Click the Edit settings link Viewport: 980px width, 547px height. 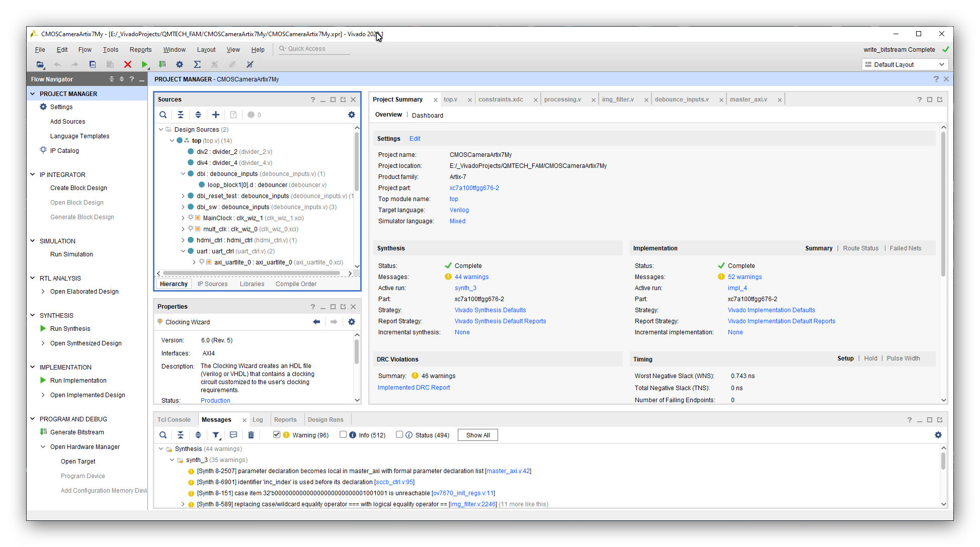point(415,139)
